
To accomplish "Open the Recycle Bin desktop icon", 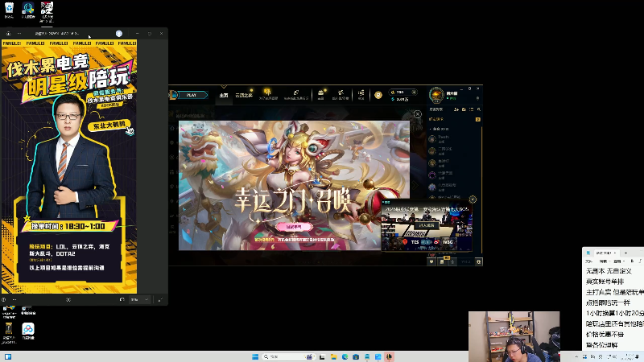I will [x=9, y=10].
